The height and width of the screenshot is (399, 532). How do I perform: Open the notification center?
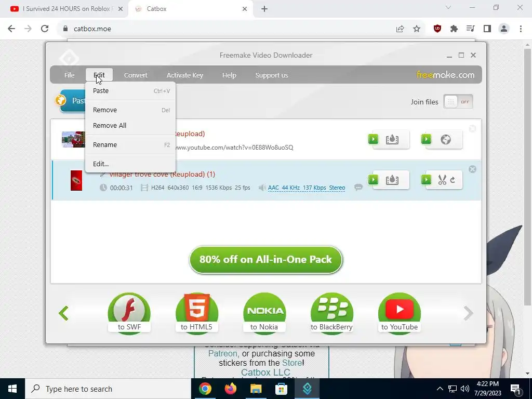point(515,389)
